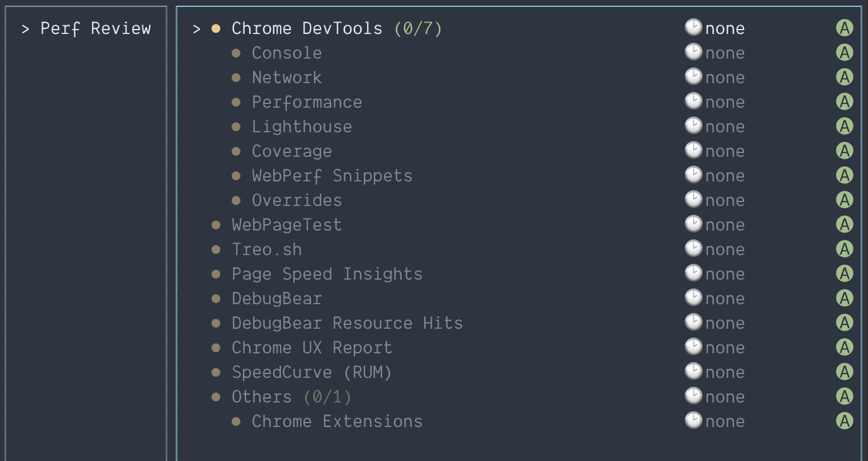Click the green A badge in Lighthouse row
This screenshot has width=868, height=461.
[844, 127]
